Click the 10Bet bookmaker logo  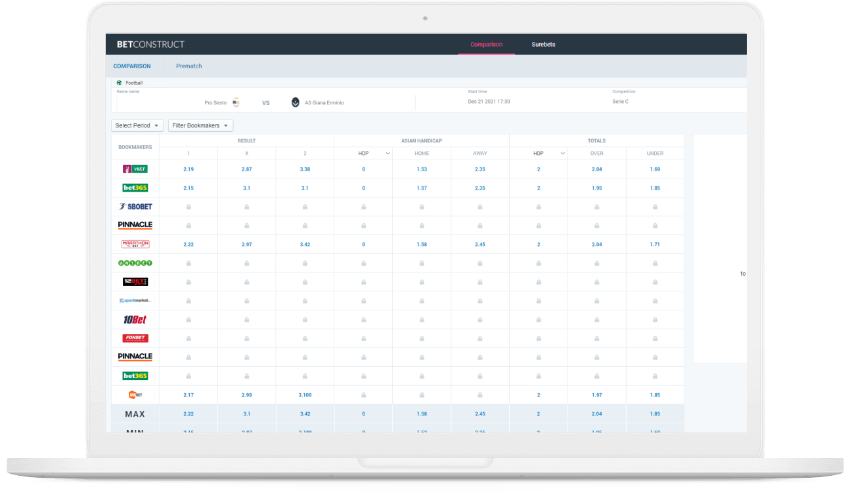point(135,320)
